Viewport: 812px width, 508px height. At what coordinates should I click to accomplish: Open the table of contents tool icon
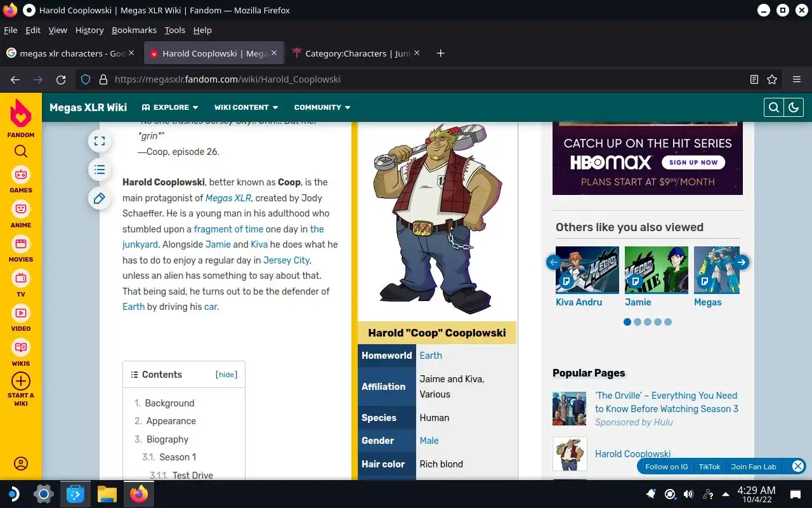tap(100, 170)
